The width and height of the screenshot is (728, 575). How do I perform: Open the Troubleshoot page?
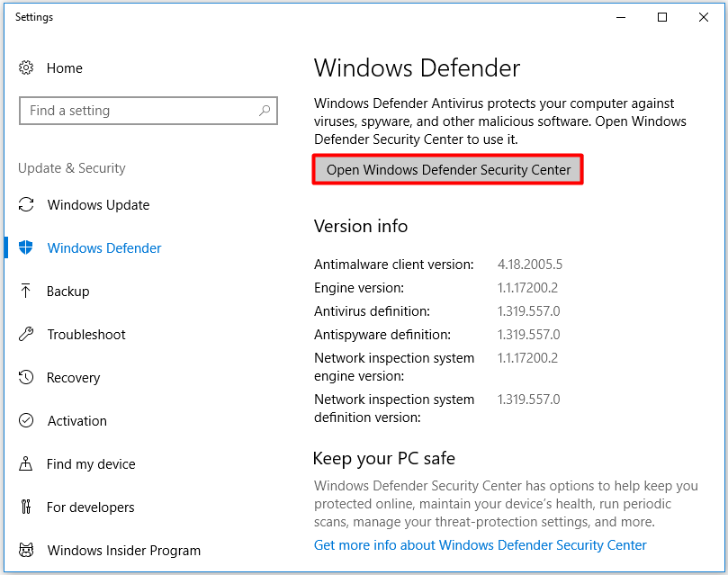(x=86, y=335)
